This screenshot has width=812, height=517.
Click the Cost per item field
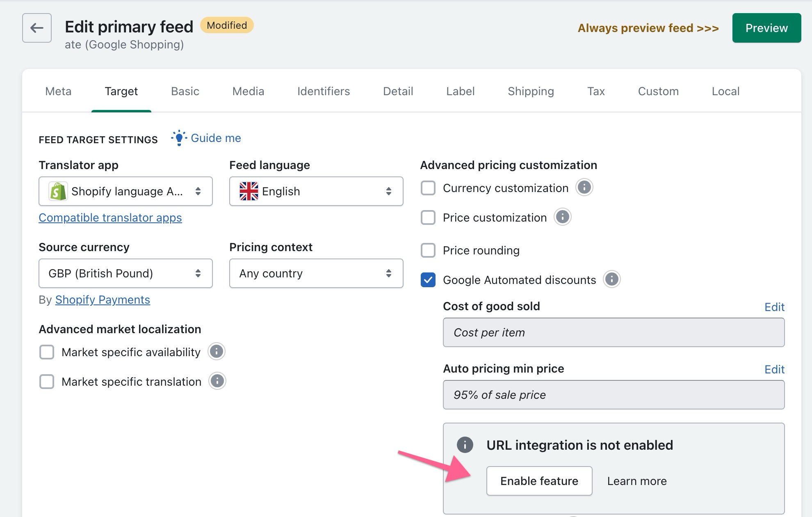point(614,332)
